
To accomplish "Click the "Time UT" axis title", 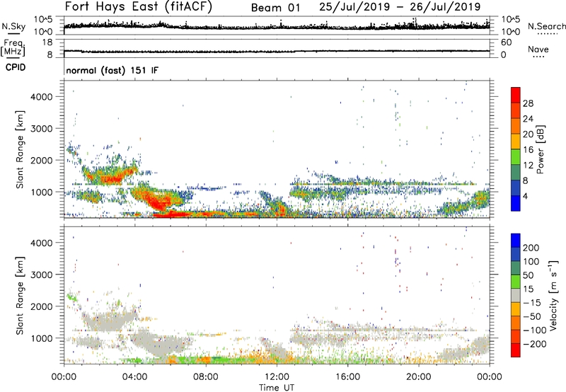I will tap(277, 387).
